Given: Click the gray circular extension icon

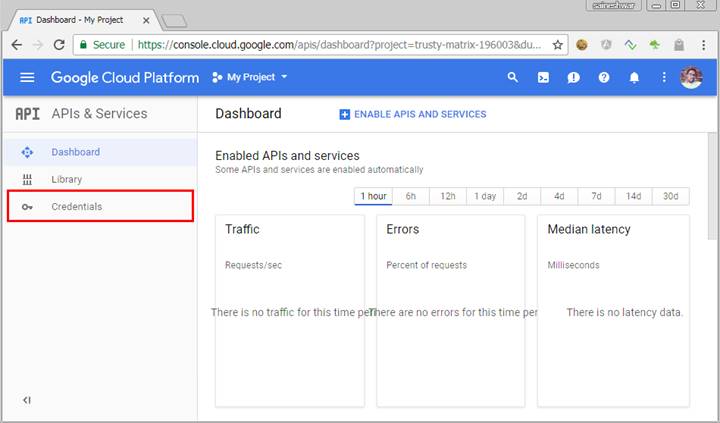Looking at the screenshot, I should pos(606,45).
